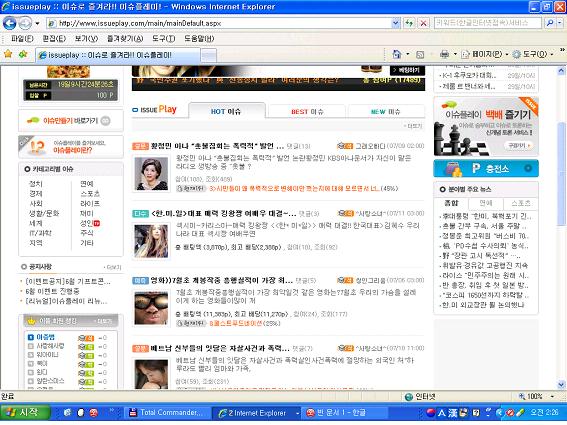This screenshot has height=425, width=567.
Task: Open a new blank tab button
Action: [x=209, y=55]
